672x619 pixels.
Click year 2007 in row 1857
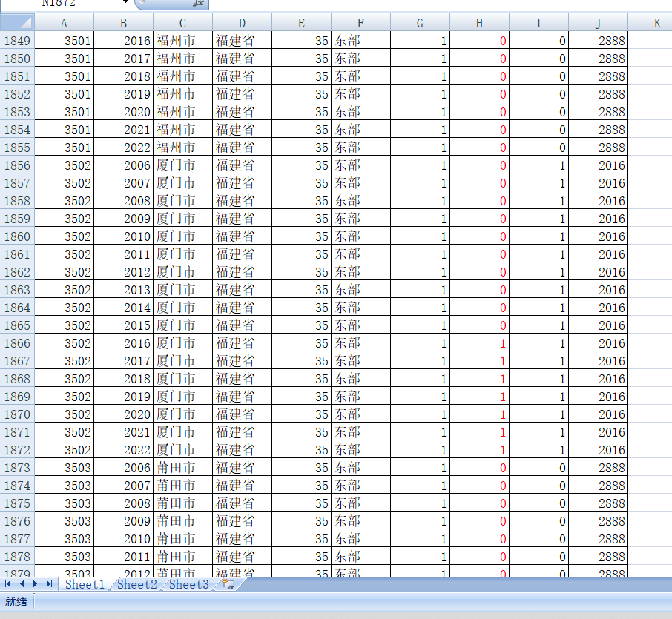click(x=123, y=183)
